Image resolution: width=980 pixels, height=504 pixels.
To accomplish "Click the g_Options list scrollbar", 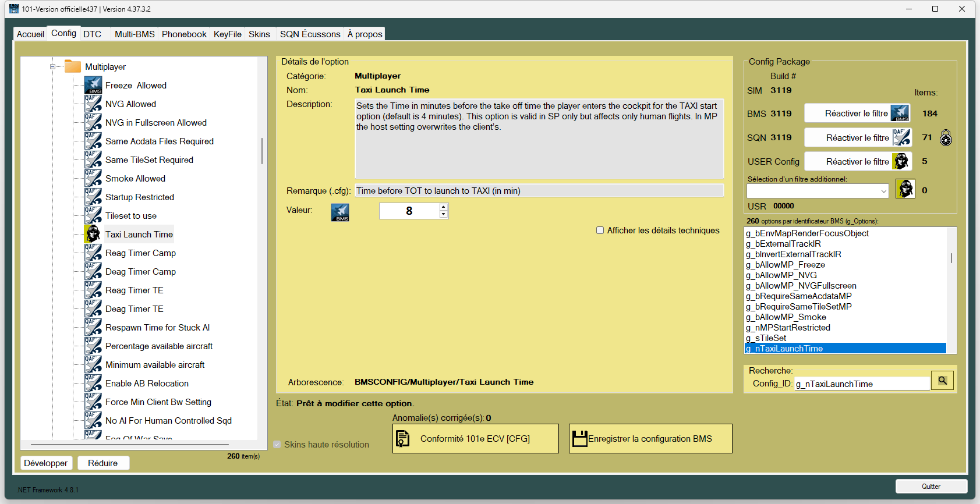I will click(x=951, y=257).
